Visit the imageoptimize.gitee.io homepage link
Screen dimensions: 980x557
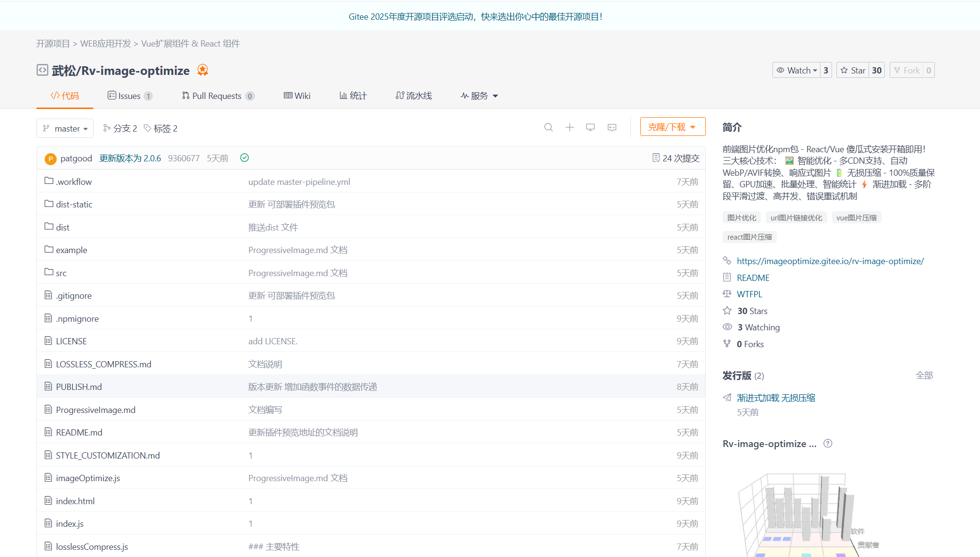[830, 261]
